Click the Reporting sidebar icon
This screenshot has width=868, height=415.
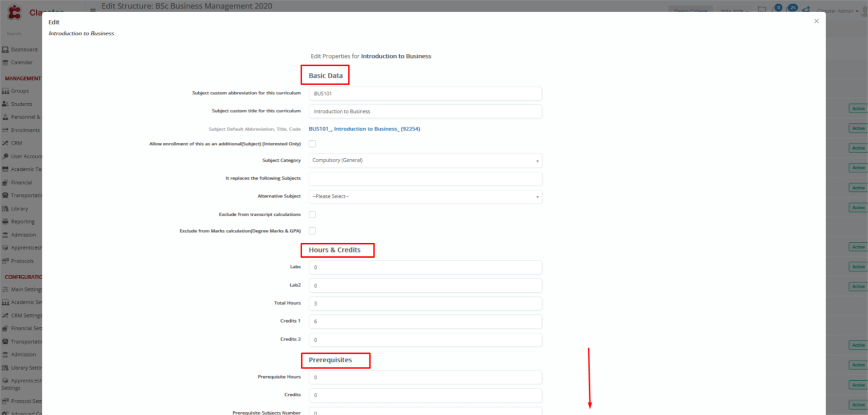[x=5, y=221]
